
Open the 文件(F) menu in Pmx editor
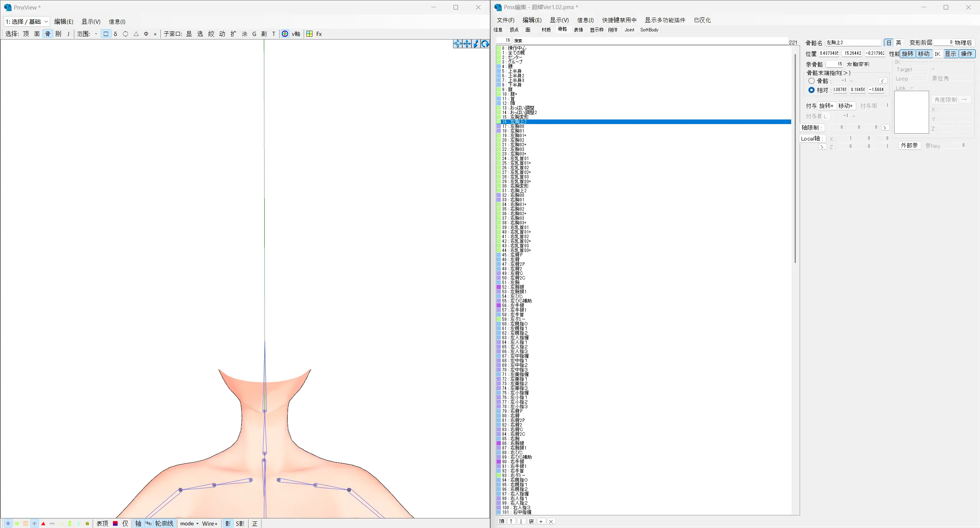coord(505,20)
